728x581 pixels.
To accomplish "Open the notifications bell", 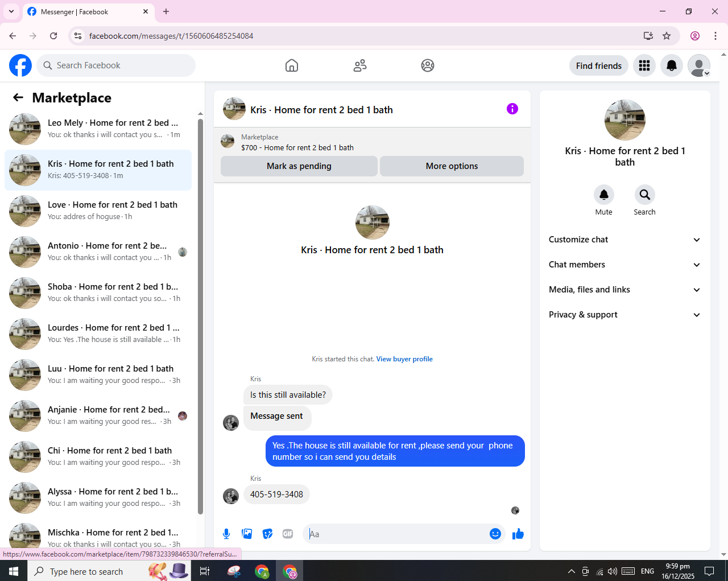I will [672, 65].
